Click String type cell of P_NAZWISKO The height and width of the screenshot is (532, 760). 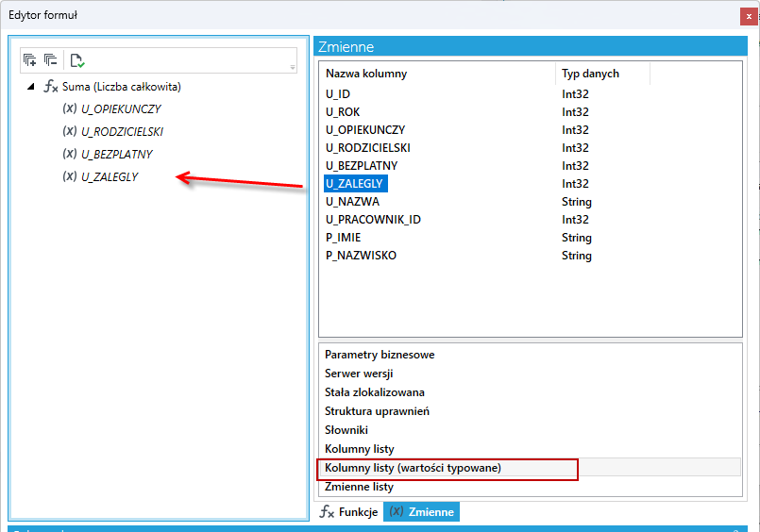[577, 255]
